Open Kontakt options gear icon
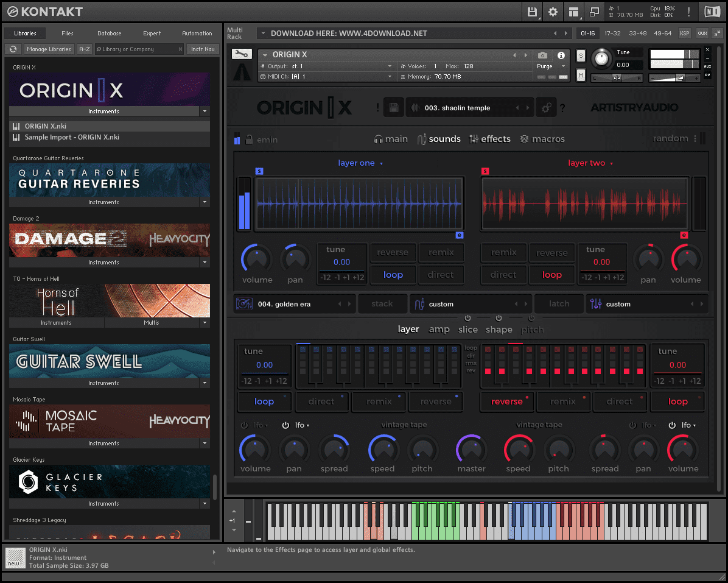This screenshot has width=728, height=583. tap(553, 12)
